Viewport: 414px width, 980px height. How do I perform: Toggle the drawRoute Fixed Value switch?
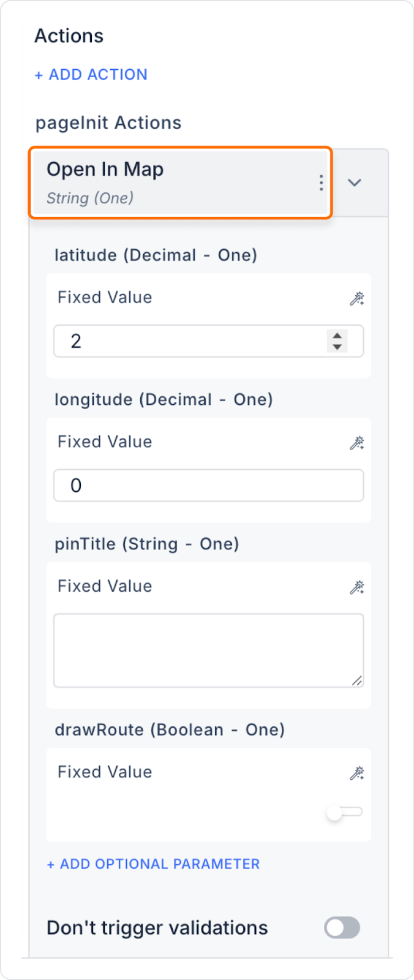(345, 812)
